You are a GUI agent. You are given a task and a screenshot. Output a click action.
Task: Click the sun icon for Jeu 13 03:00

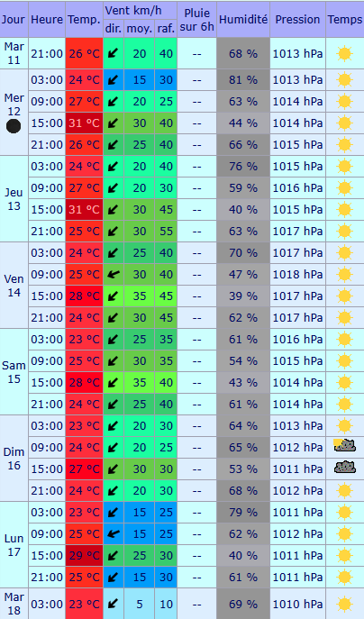(x=344, y=166)
